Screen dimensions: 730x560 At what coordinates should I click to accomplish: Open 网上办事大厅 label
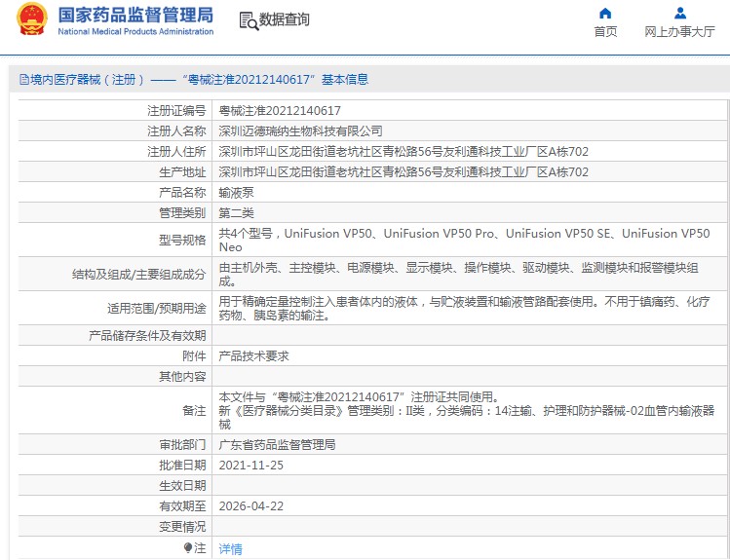click(679, 31)
